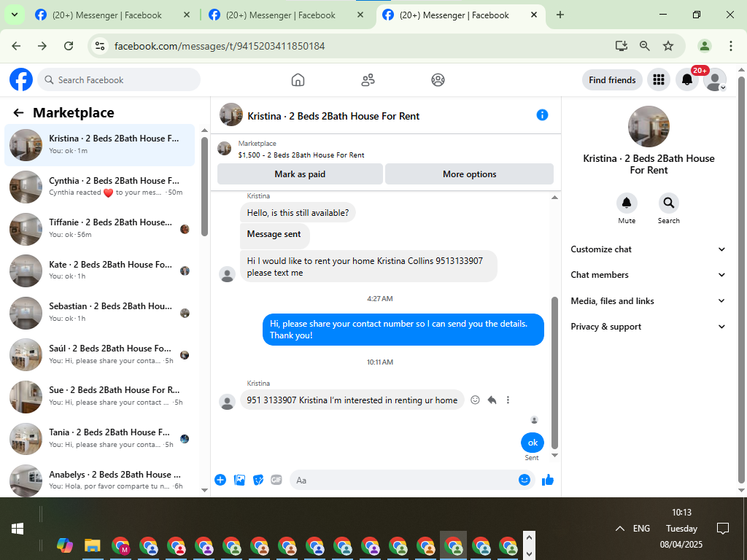
Task: Open more actions plus icon in composer
Action: 220,480
